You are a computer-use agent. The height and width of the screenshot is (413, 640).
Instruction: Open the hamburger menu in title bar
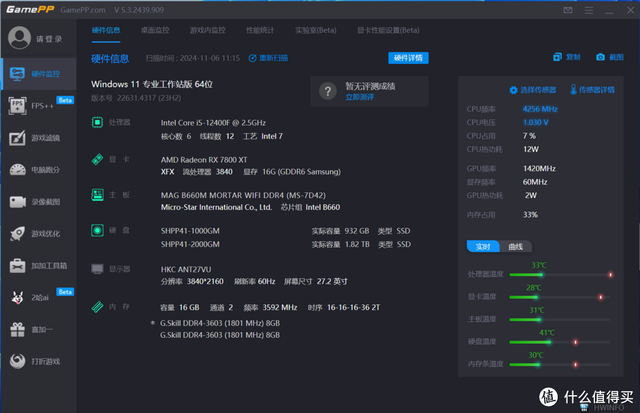pyautogui.click(x=589, y=10)
